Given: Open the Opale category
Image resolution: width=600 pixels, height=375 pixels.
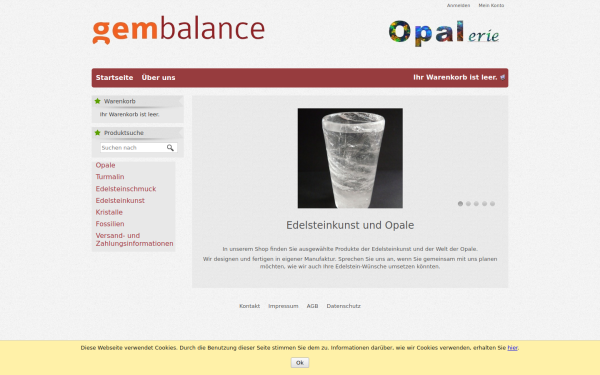Looking at the screenshot, I should click(106, 165).
